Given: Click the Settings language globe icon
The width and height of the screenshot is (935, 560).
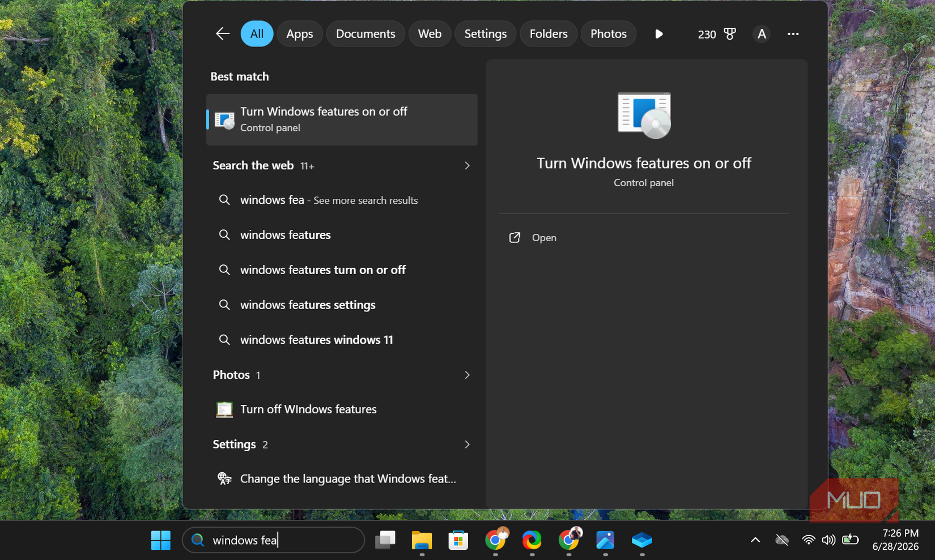Looking at the screenshot, I should point(224,479).
